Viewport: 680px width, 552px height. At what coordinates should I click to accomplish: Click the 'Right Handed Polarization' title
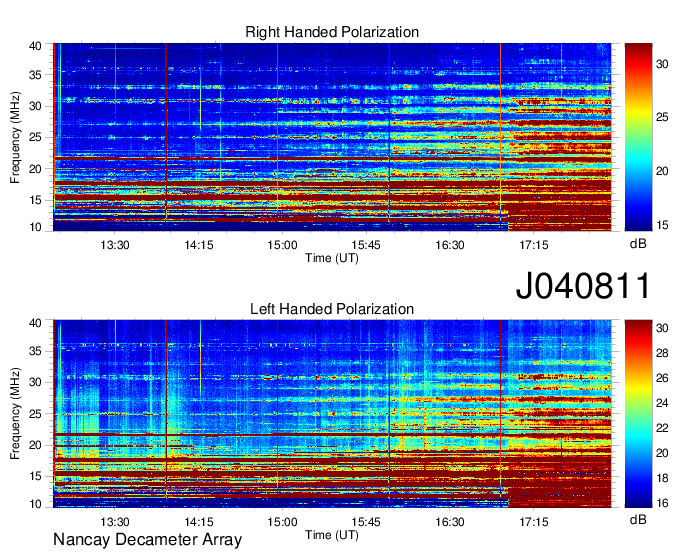pos(332,32)
